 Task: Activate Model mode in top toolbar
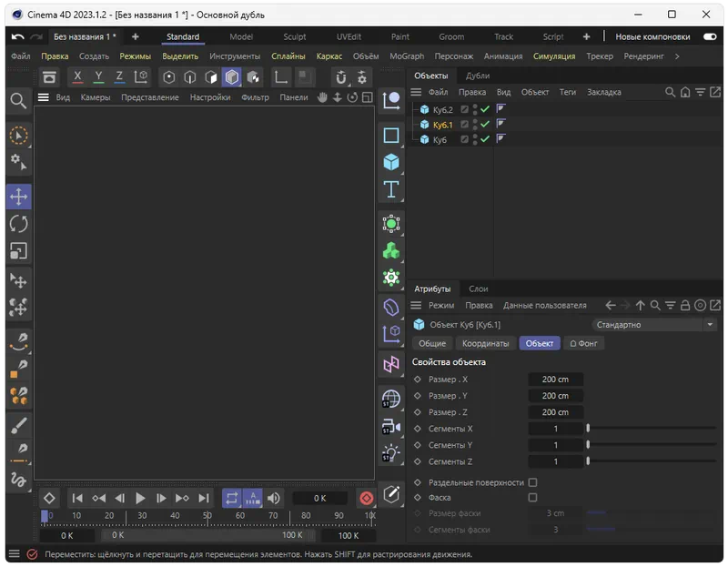pos(232,77)
